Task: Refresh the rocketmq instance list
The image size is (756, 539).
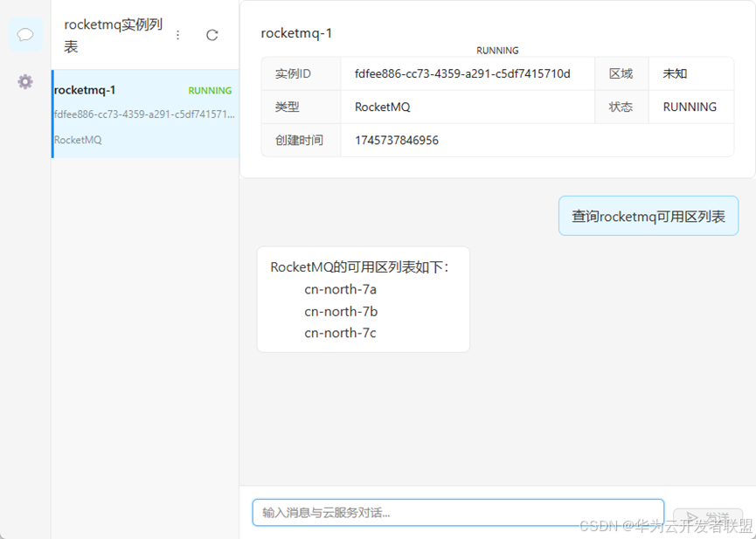Action: 212,35
